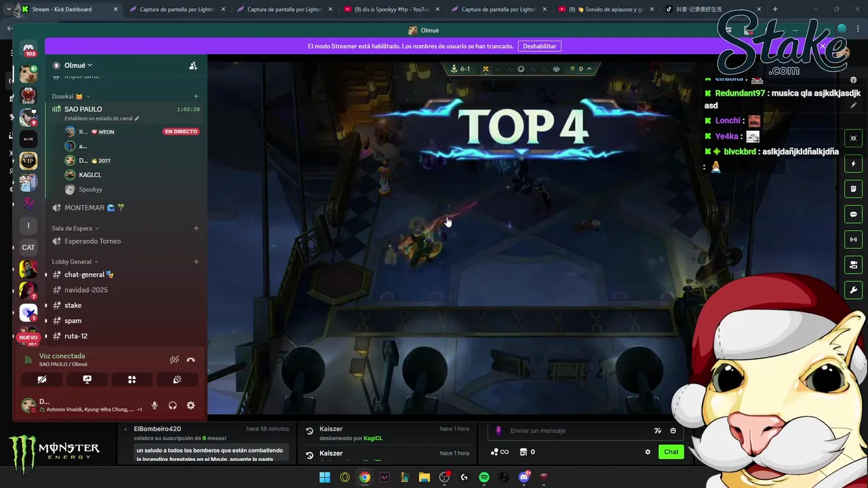Add a channel in Sala de Espera category
The image size is (868, 488).
click(x=196, y=228)
